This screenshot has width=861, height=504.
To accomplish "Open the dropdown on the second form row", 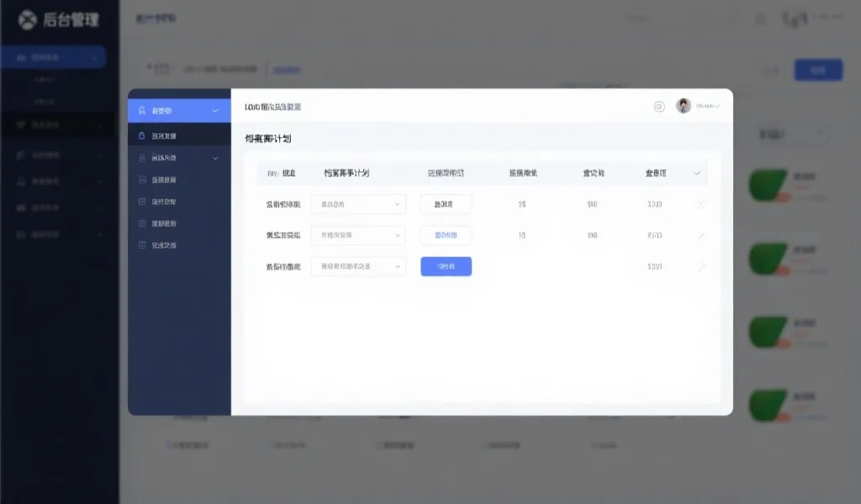I will tap(357, 235).
